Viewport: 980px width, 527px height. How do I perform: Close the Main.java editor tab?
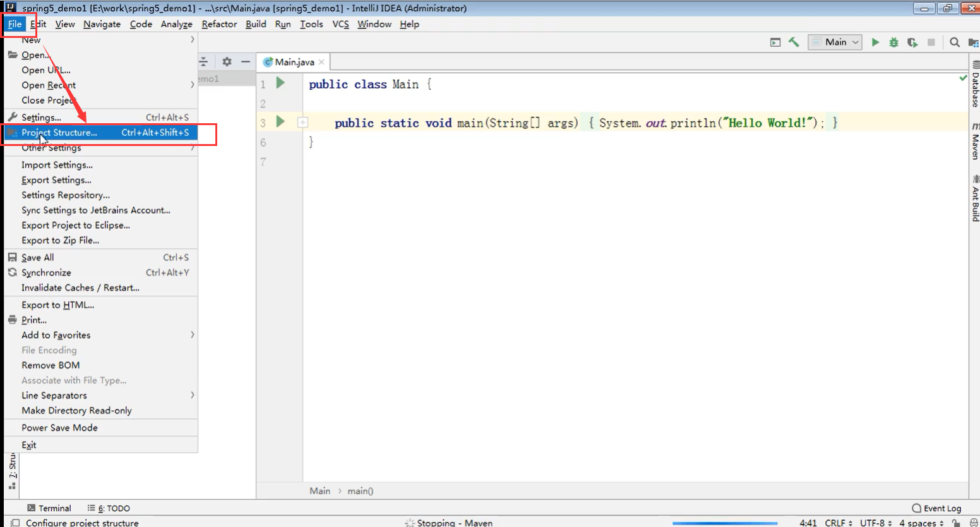321,62
